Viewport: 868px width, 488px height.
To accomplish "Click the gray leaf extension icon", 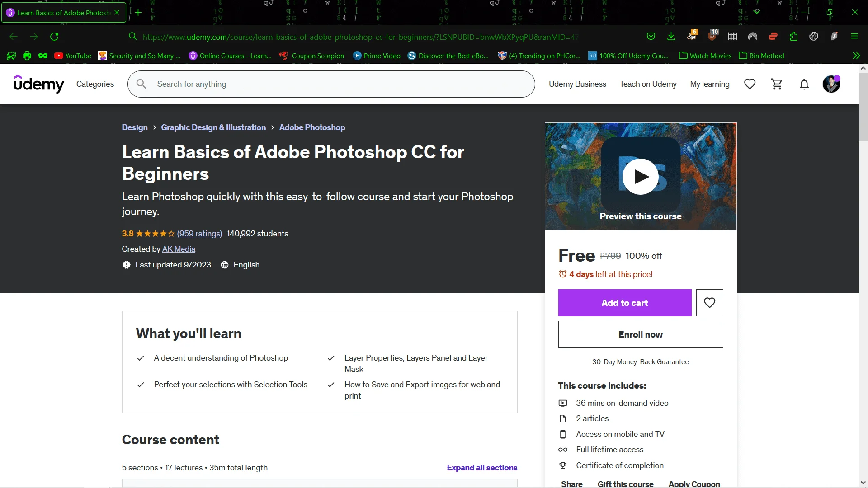I will (834, 37).
